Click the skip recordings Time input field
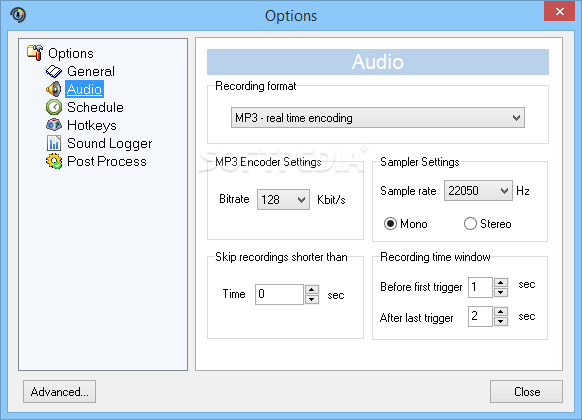Screen dimensions: 582x420 point(279,294)
